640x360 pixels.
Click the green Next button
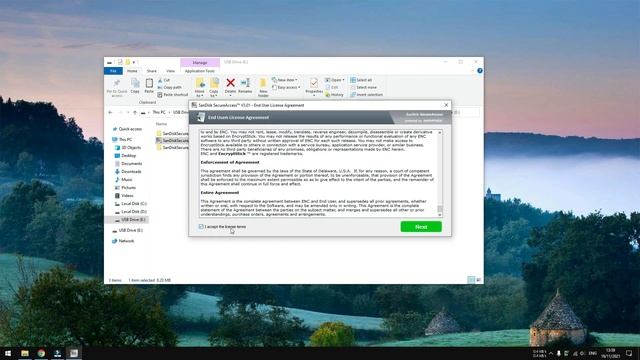pyautogui.click(x=421, y=227)
